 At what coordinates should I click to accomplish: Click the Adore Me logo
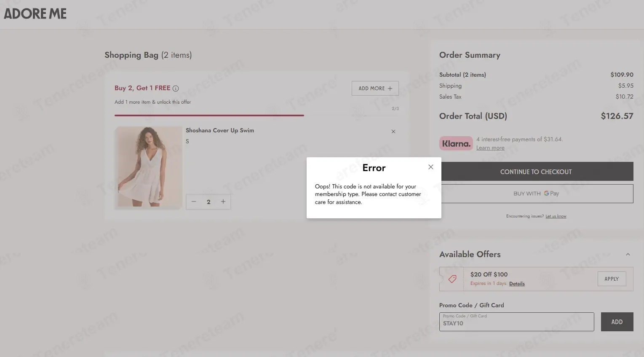[35, 13]
